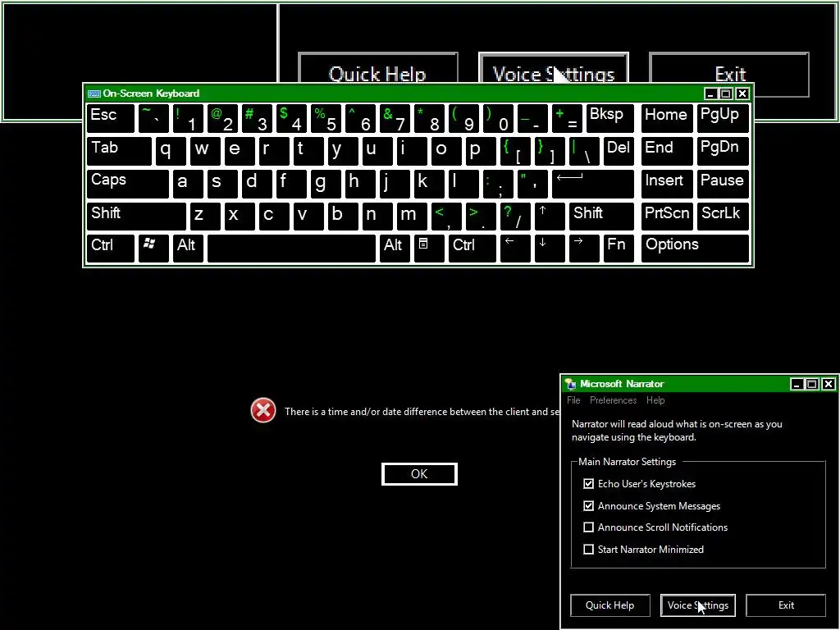Click the Microsoft Narrator title bar icon

click(x=571, y=384)
